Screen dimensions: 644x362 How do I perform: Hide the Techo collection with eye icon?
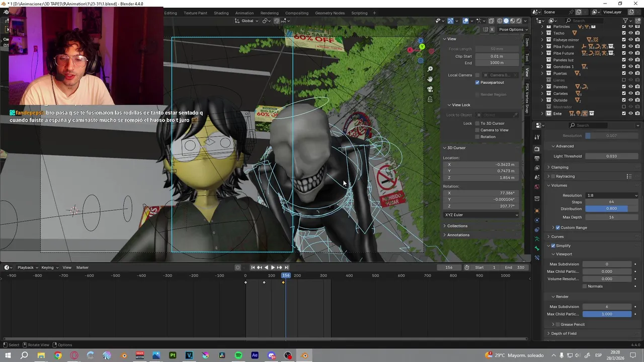(x=630, y=33)
